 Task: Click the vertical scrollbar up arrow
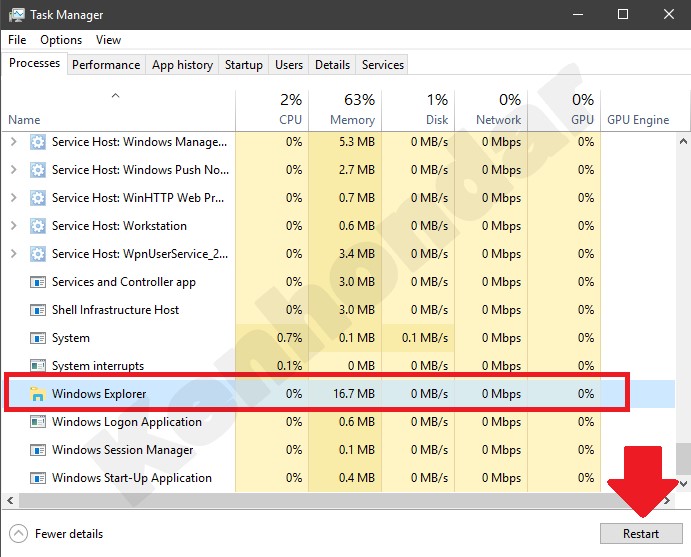(x=683, y=142)
